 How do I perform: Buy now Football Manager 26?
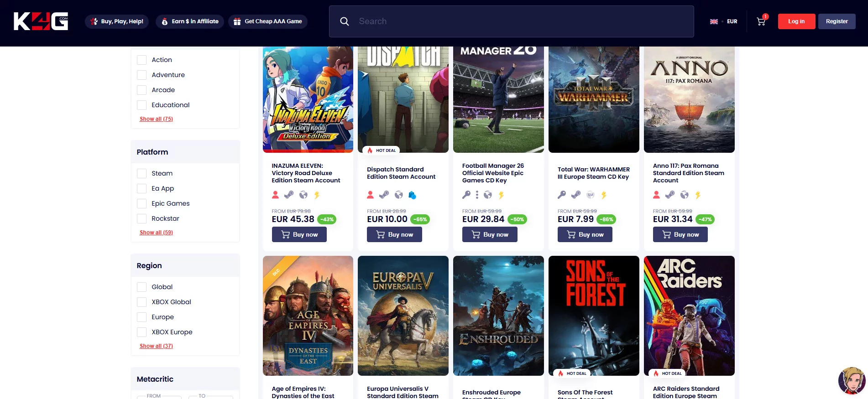pos(490,234)
